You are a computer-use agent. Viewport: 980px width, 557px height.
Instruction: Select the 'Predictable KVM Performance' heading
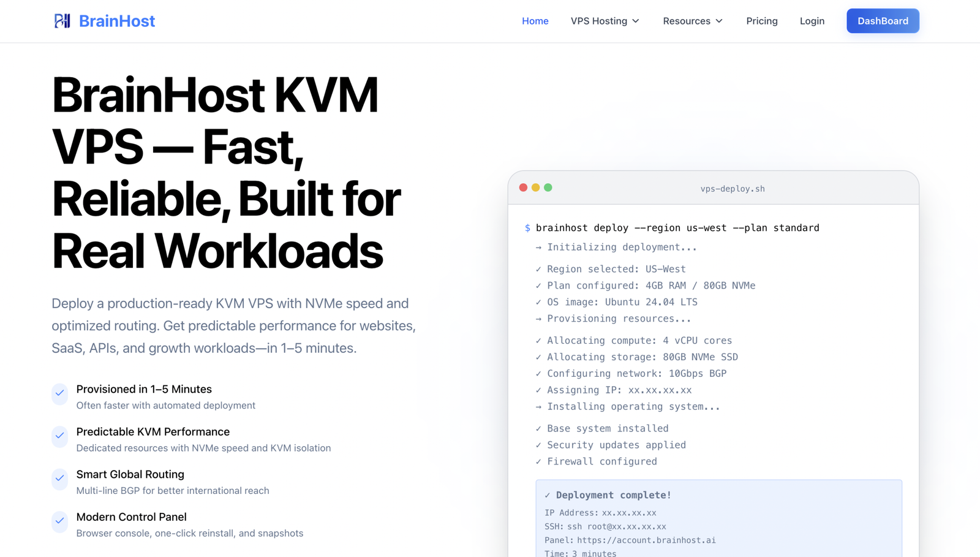tap(153, 432)
